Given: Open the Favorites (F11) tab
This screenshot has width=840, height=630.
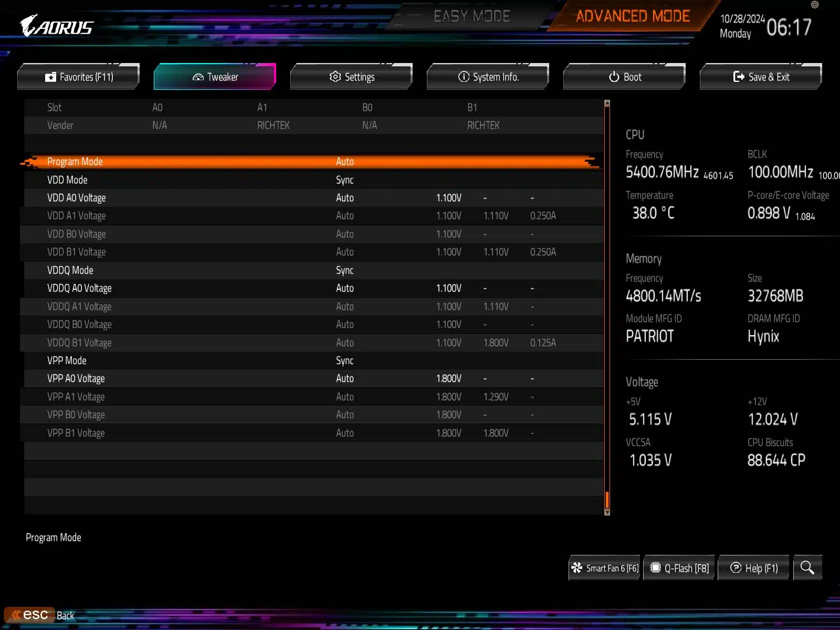Looking at the screenshot, I should pos(79,77).
